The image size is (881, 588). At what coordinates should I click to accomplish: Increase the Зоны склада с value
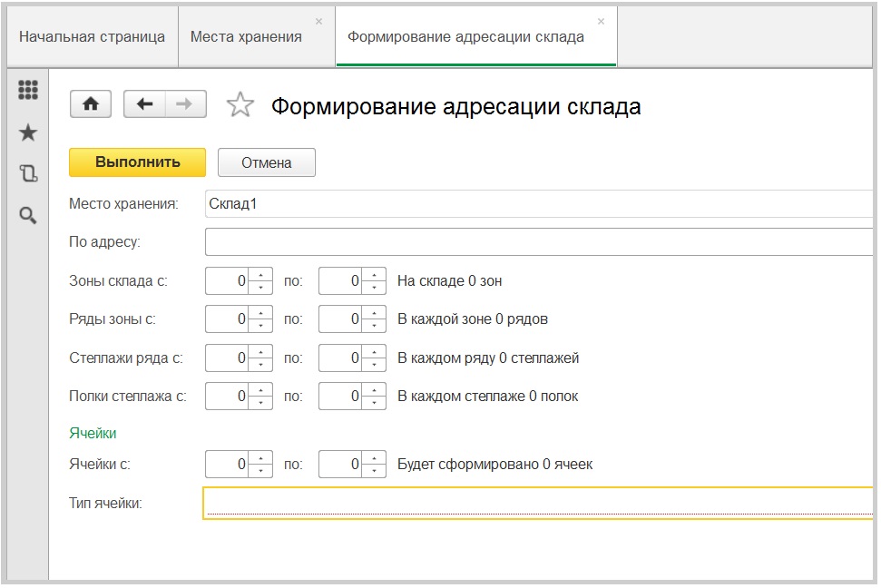[x=261, y=276]
